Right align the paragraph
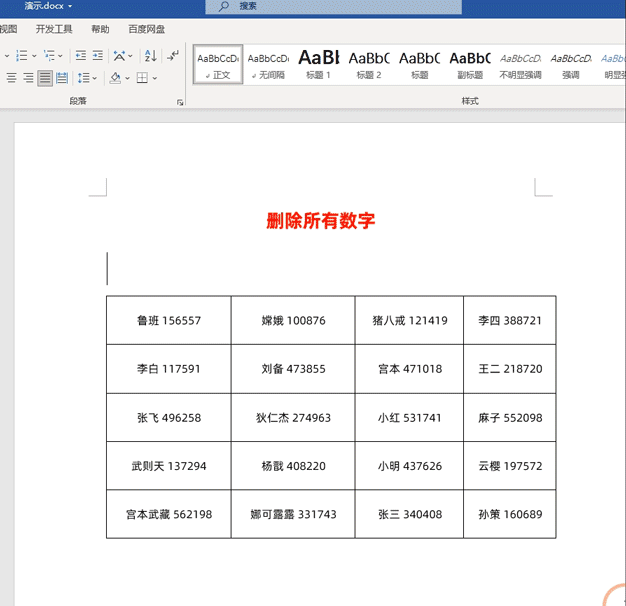Viewport: 626px width, 606px height. [28, 78]
